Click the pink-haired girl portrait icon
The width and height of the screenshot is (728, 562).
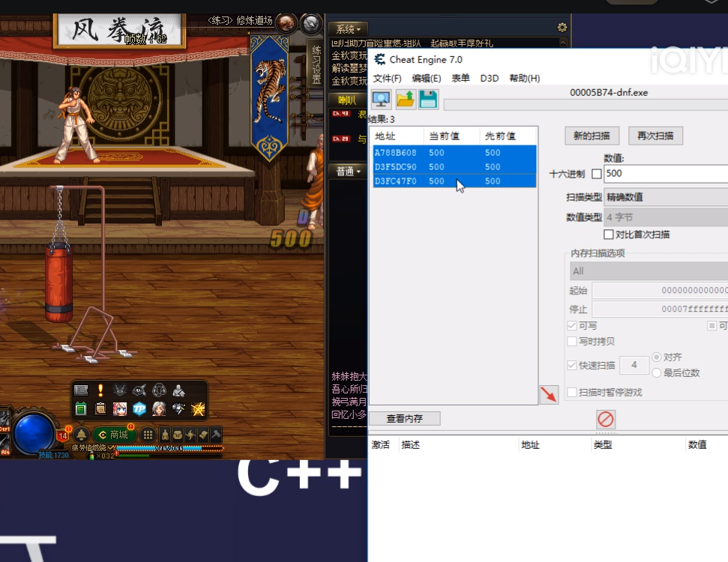pos(120,408)
